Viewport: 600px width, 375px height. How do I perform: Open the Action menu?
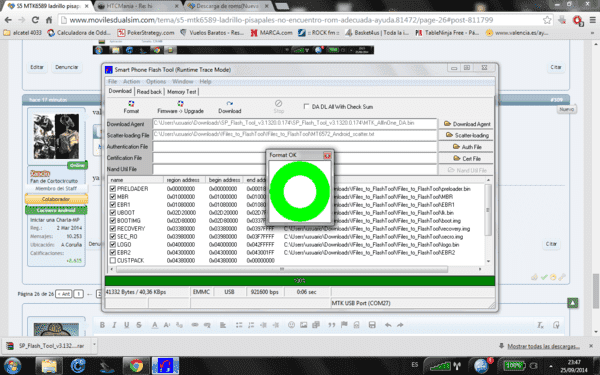click(131, 82)
